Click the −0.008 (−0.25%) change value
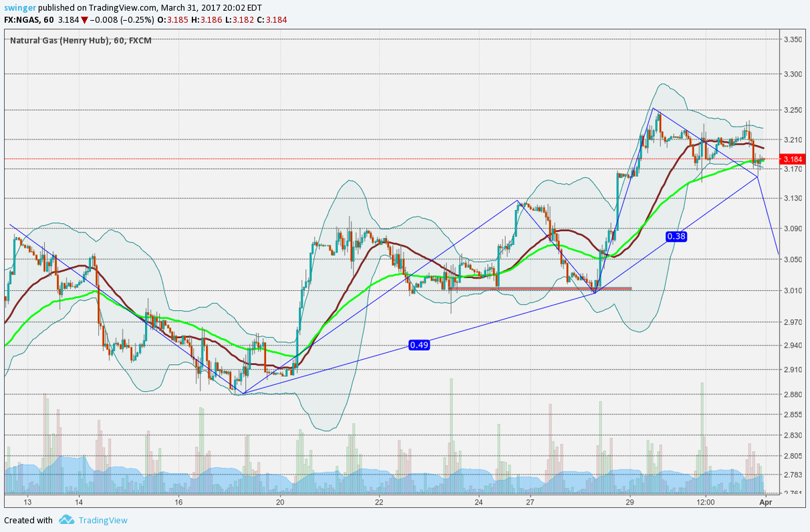The width and height of the screenshot is (810, 532). tap(123, 19)
